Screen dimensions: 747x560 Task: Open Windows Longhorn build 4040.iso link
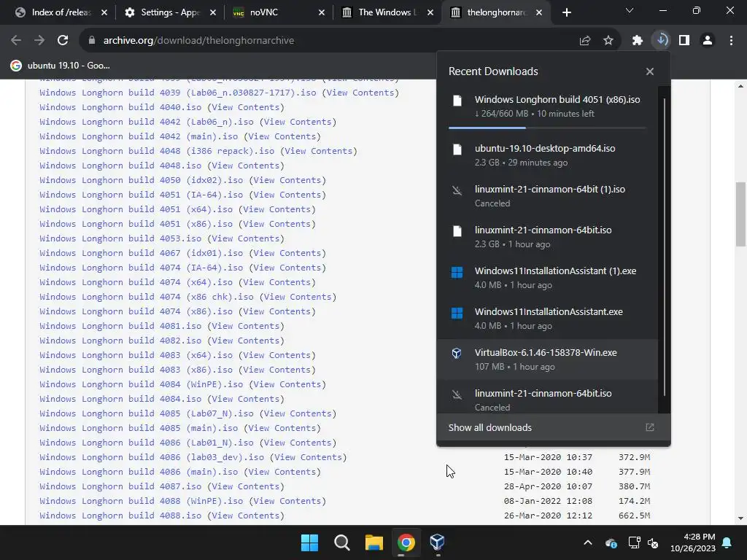tap(120, 107)
